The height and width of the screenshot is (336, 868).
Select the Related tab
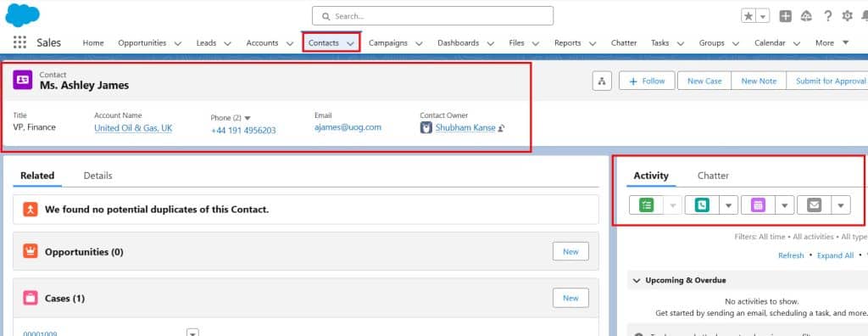click(37, 176)
